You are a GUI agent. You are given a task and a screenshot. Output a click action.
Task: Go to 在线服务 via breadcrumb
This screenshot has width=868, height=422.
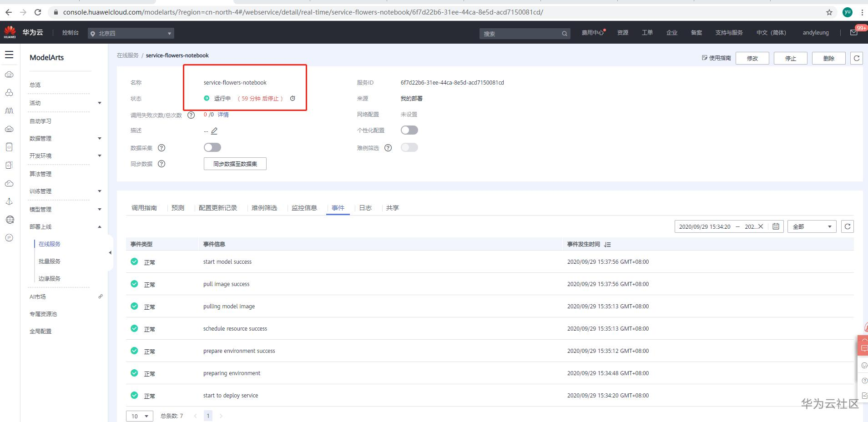(x=128, y=55)
